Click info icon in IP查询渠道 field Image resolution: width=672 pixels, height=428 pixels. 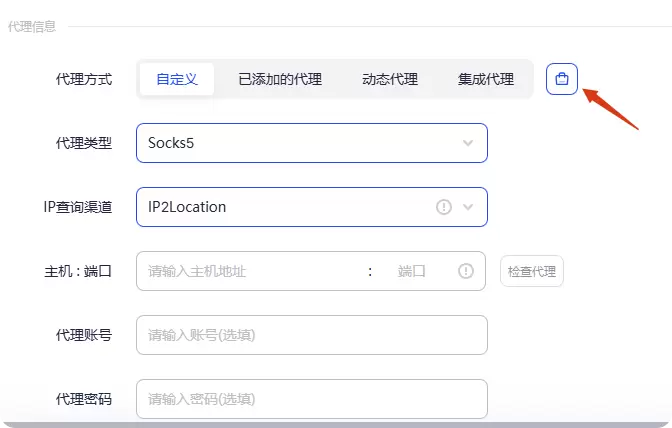coord(444,207)
